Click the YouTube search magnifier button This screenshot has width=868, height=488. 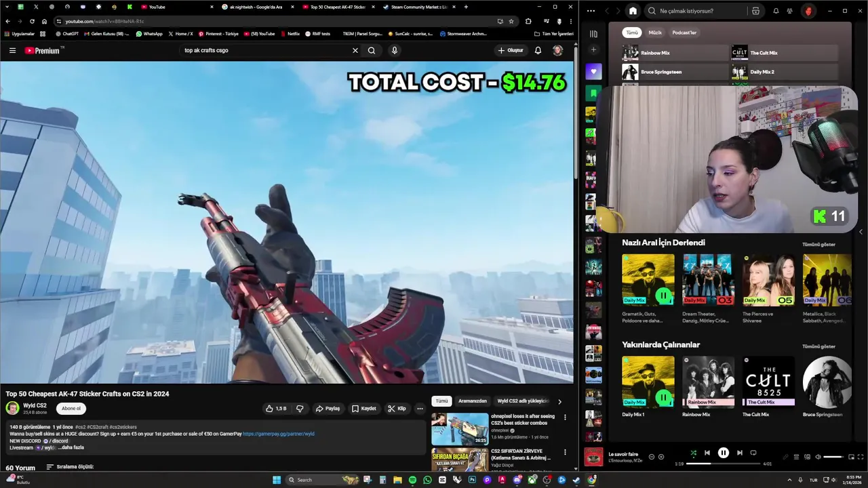(372, 50)
